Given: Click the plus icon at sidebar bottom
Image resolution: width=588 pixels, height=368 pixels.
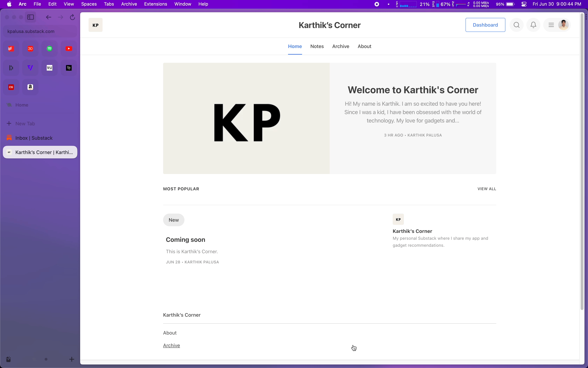Looking at the screenshot, I should coord(72,359).
